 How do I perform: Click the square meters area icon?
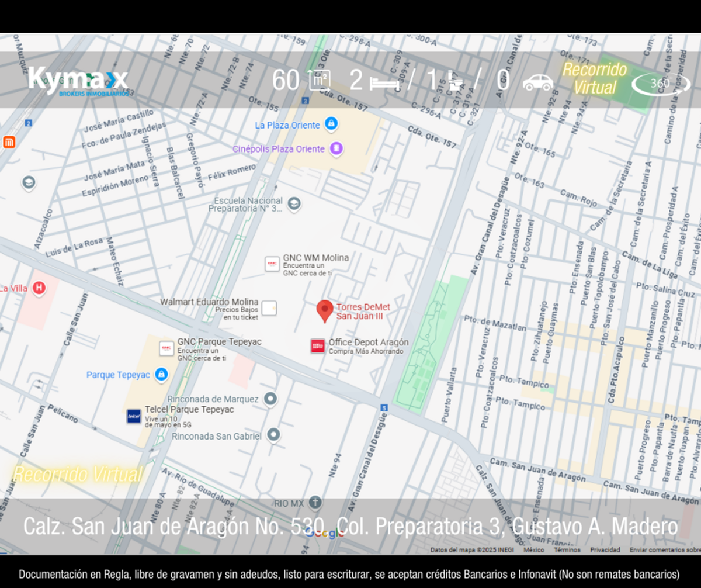pyautogui.click(x=319, y=81)
